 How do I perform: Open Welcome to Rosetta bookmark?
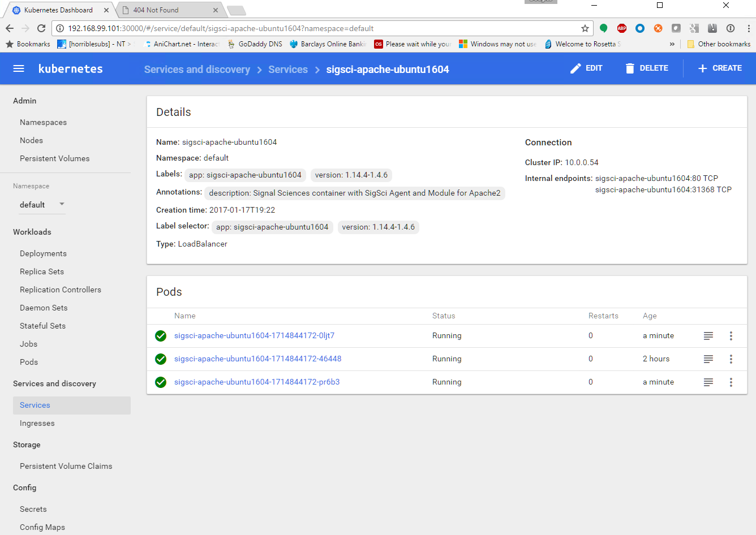583,44
